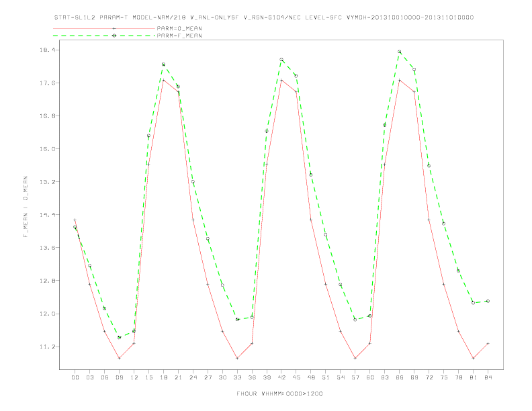Click x-axis tick label 45
This screenshot has height=411, width=532.
296,377
